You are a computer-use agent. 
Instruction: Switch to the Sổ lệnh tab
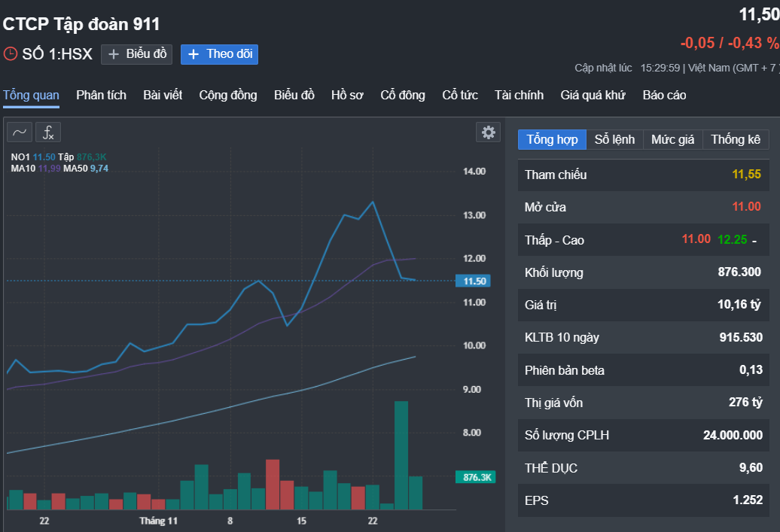(614, 140)
